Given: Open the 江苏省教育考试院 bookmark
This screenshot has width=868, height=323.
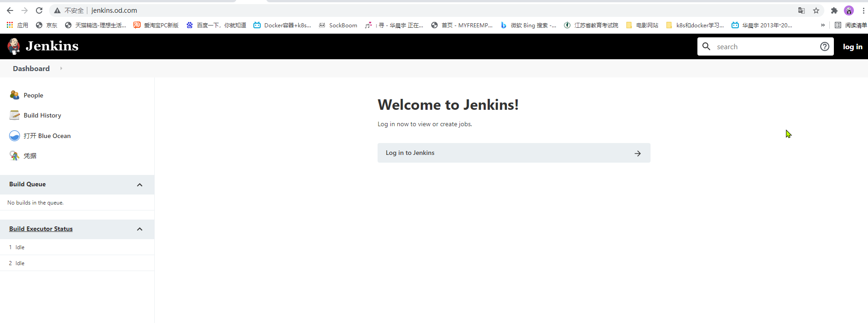Looking at the screenshot, I should (x=591, y=25).
